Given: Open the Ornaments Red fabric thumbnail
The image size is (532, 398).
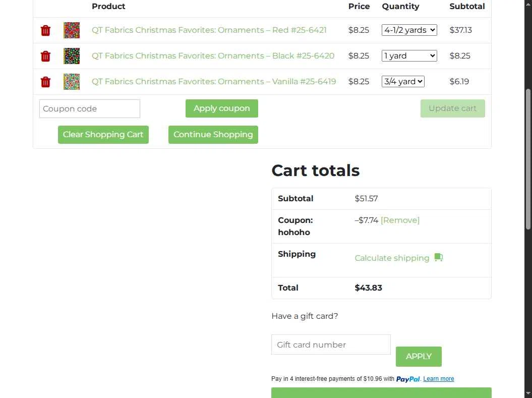Looking at the screenshot, I should coord(72,30).
